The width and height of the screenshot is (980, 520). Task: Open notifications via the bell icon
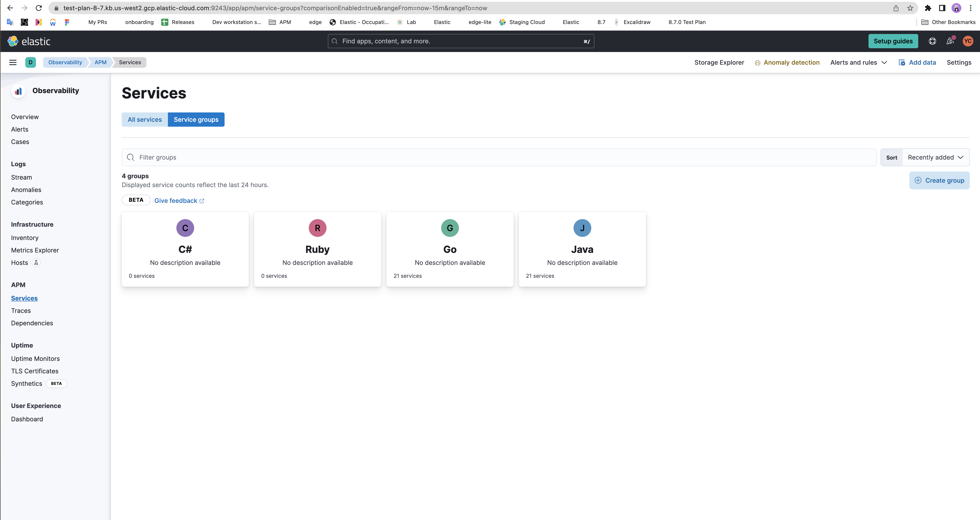coord(950,41)
